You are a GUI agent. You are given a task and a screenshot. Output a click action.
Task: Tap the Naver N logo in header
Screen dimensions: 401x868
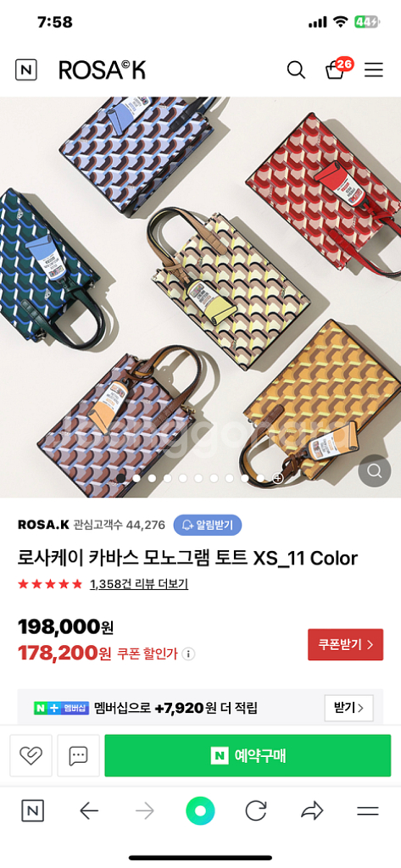(26, 70)
